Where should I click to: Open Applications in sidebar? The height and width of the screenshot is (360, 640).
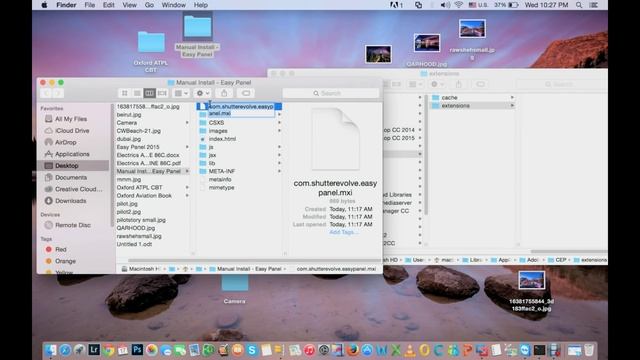point(72,154)
